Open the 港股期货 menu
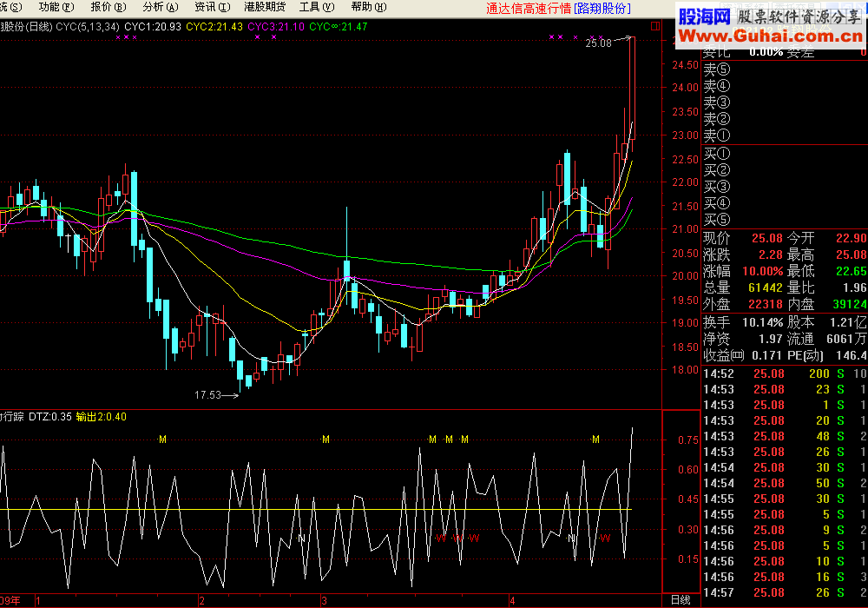 [x=265, y=7]
